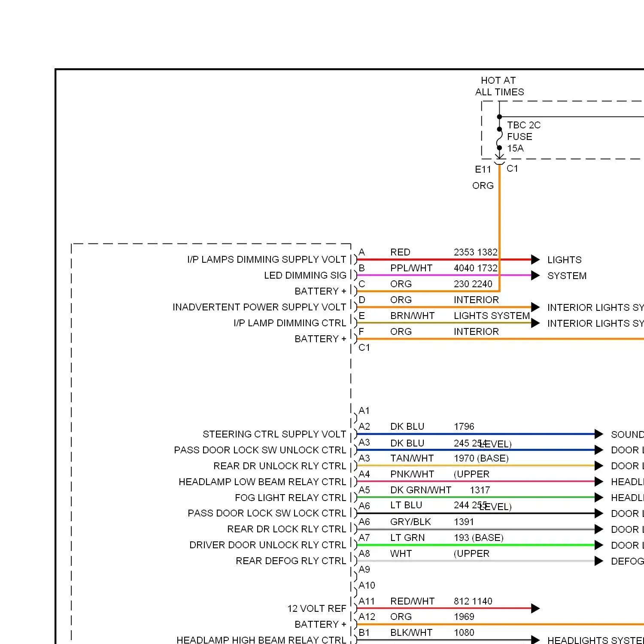Select the 'LT GRN' wire label
The image size is (644, 644).
pos(407,538)
